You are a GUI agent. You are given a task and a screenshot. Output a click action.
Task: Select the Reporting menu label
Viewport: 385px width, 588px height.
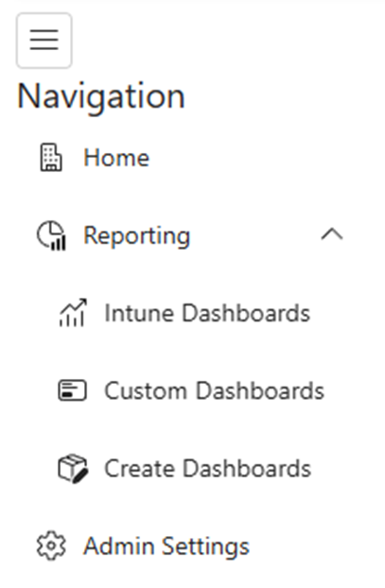[x=137, y=236]
